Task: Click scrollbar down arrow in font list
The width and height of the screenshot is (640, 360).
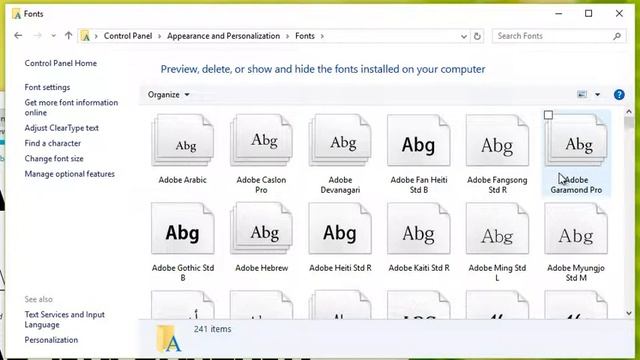Action: point(629,313)
